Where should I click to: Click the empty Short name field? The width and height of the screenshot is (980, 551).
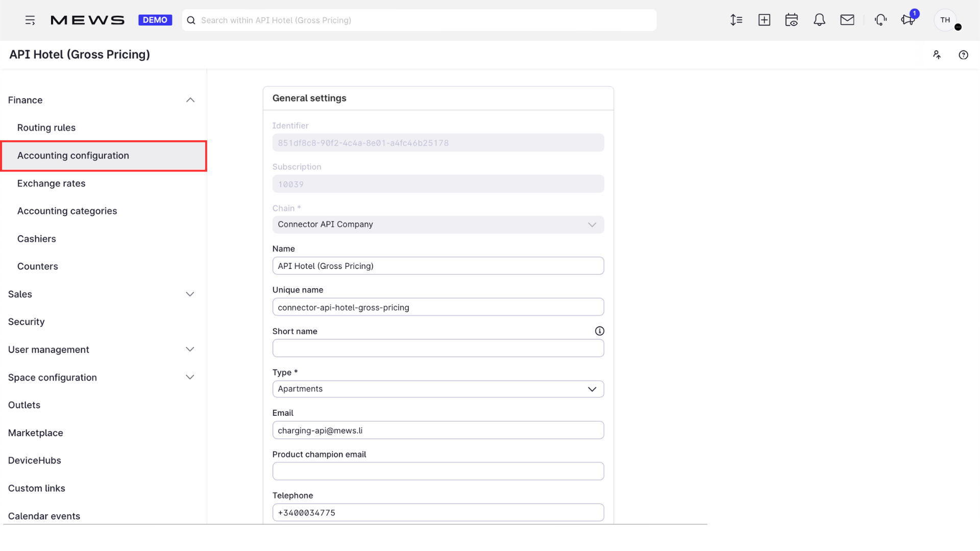pyautogui.click(x=438, y=348)
